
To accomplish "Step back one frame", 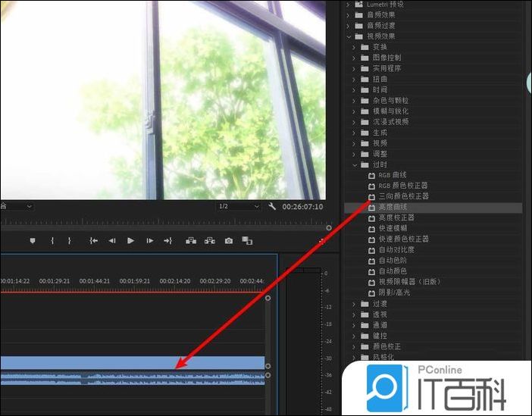I will (112, 240).
